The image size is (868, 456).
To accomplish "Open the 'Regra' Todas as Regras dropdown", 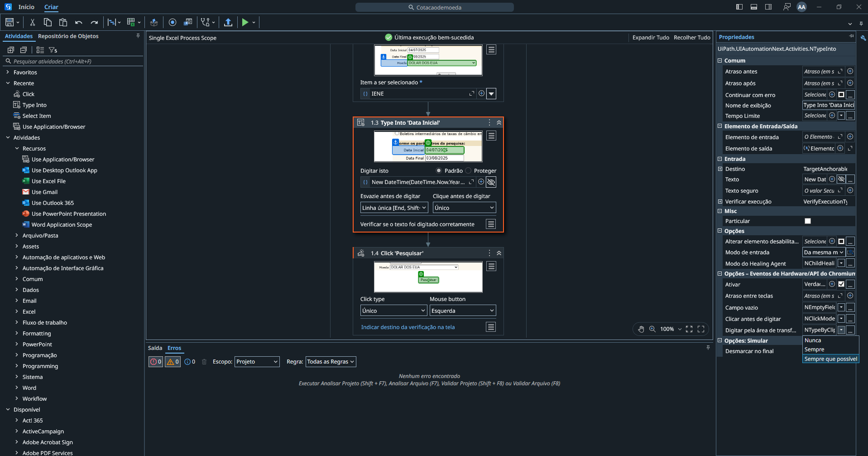I will coord(331,362).
